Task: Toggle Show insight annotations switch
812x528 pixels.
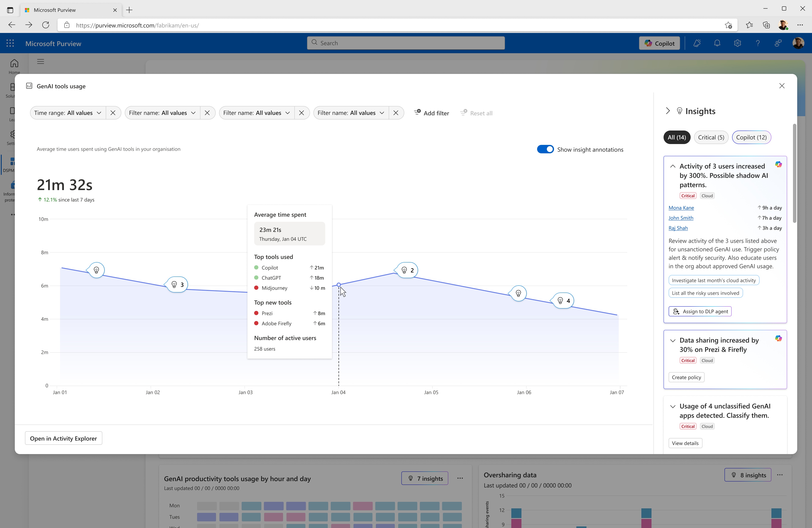Action: point(545,149)
